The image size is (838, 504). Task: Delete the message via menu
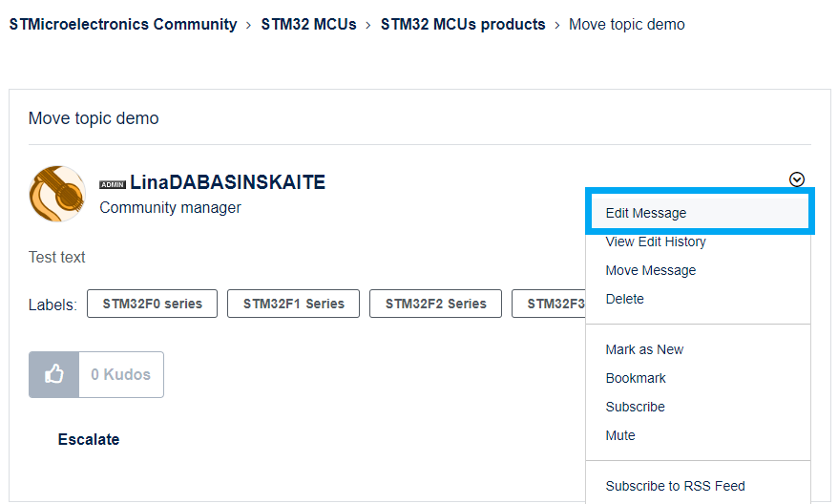pyautogui.click(x=625, y=299)
